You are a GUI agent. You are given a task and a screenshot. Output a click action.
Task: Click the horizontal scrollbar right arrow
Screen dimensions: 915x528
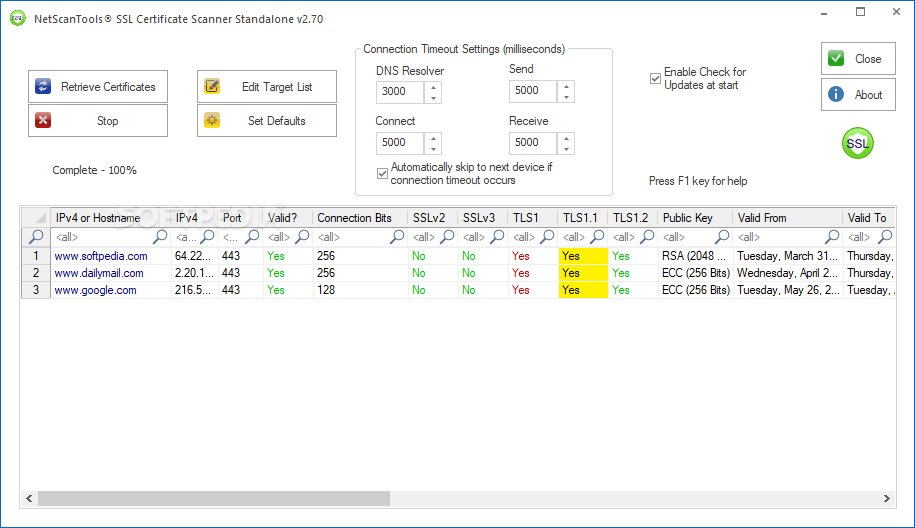point(886,498)
